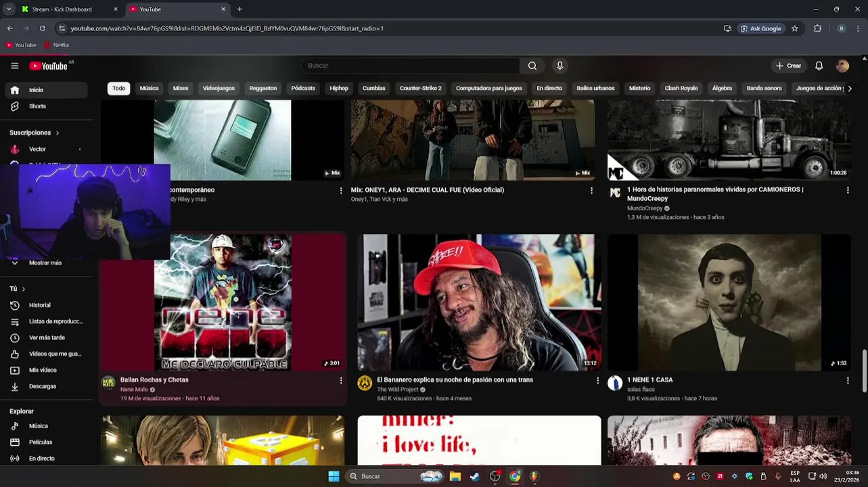Open Shorts from the sidebar
The width and height of the screenshot is (868, 487).
coord(46,106)
